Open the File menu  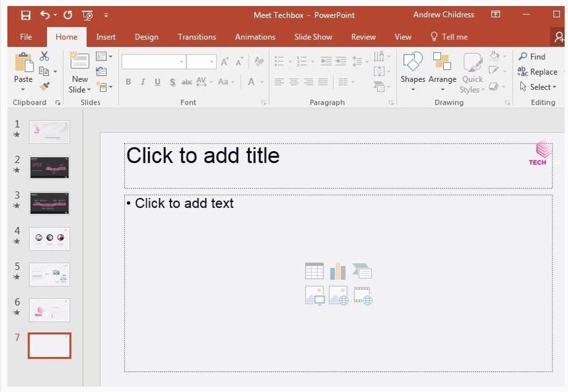26,37
